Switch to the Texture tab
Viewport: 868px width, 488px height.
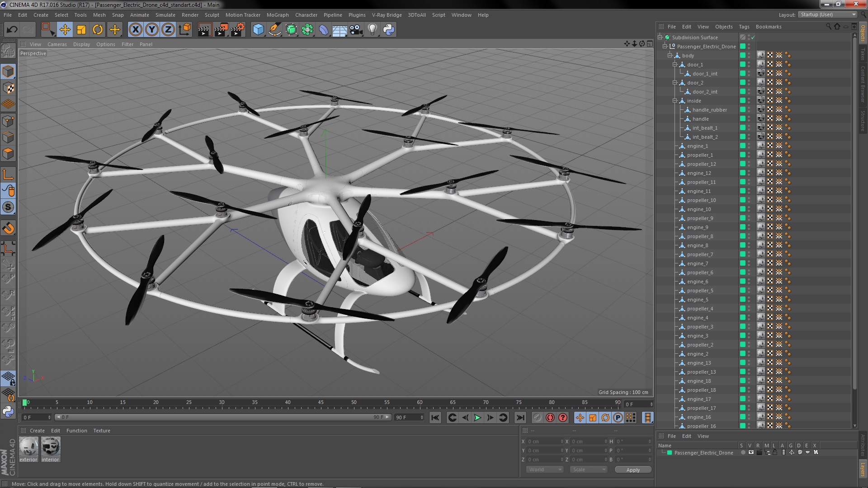101,430
